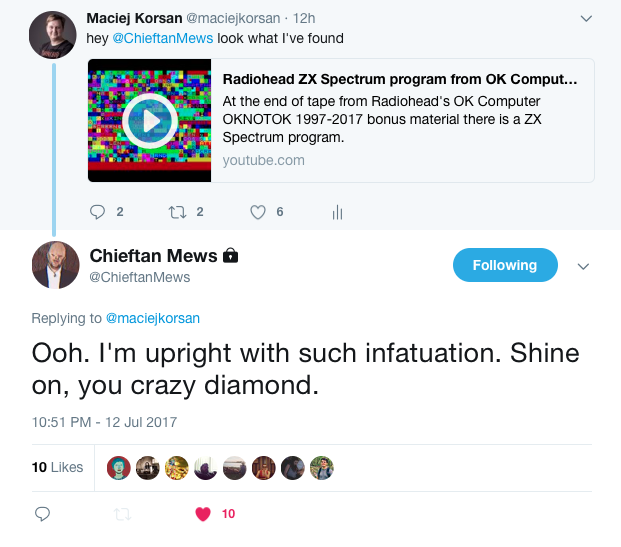The height and width of the screenshot is (547, 621).
Task: Click Maciej Korsan's profile avatar
Action: (53, 35)
